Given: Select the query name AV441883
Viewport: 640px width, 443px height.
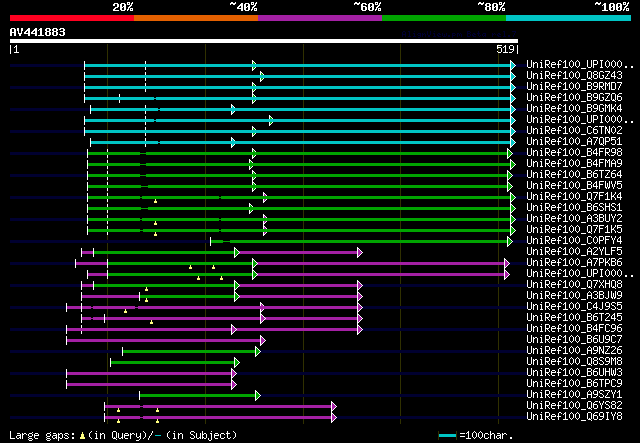Looking at the screenshot, I should (38, 32).
